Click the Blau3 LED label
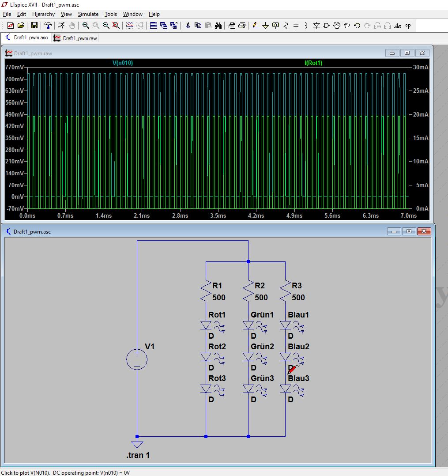 point(298,378)
